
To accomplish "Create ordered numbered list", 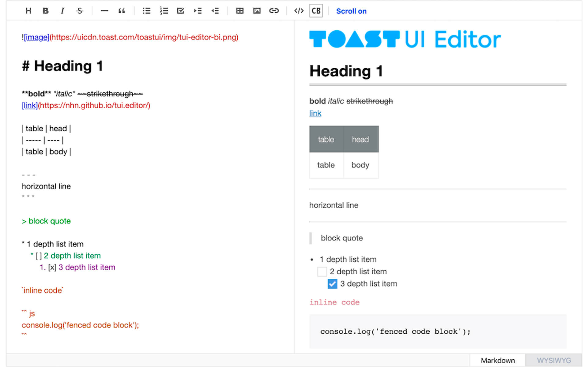I will pos(164,11).
